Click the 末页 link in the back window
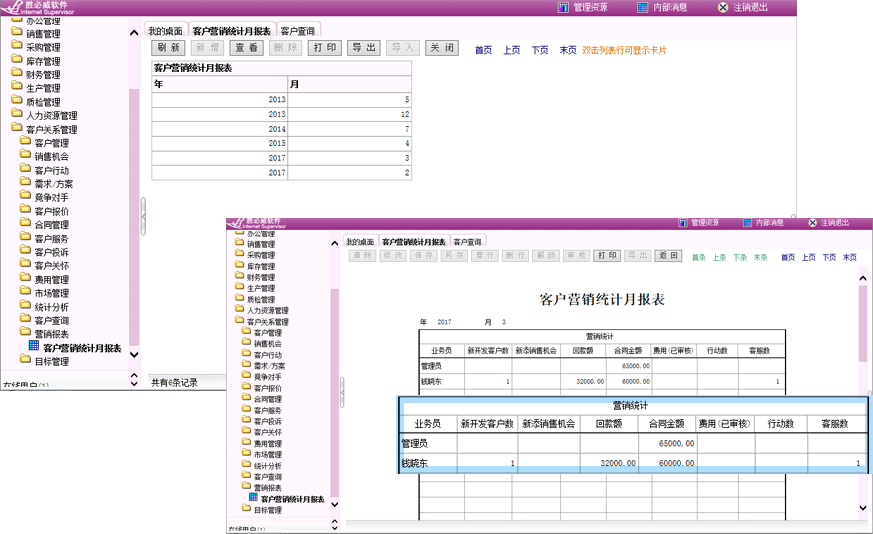The width and height of the screenshot is (873, 534). [x=568, y=50]
